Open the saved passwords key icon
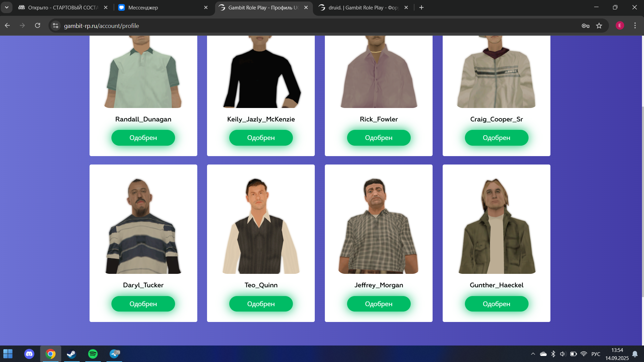The height and width of the screenshot is (362, 644). click(585, 26)
